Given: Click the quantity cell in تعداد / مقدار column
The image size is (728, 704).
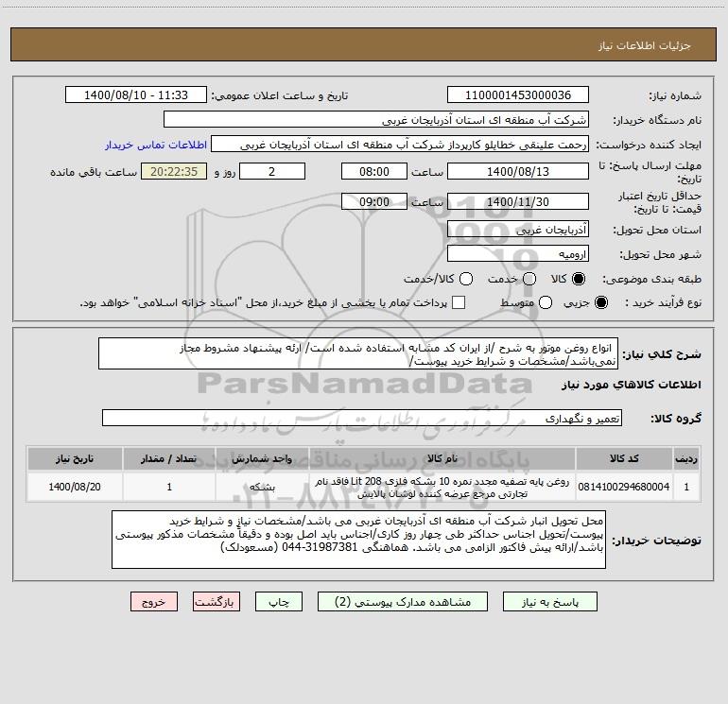Looking at the screenshot, I should tap(169, 487).
